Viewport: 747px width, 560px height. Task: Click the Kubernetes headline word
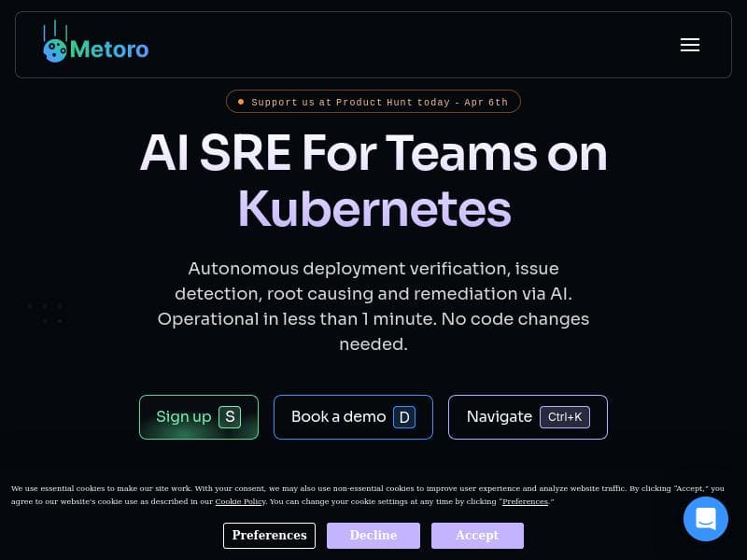click(373, 208)
